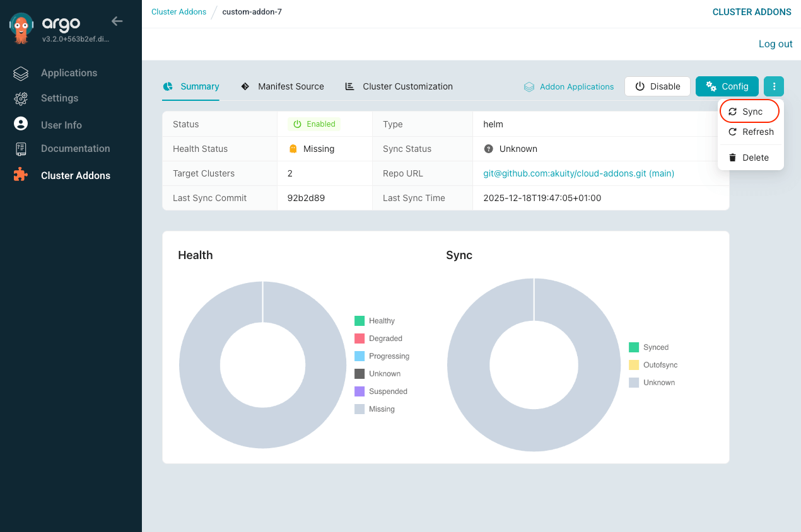This screenshot has height=532, width=801.
Task: Go to User Info in sidebar
Action: coord(61,125)
